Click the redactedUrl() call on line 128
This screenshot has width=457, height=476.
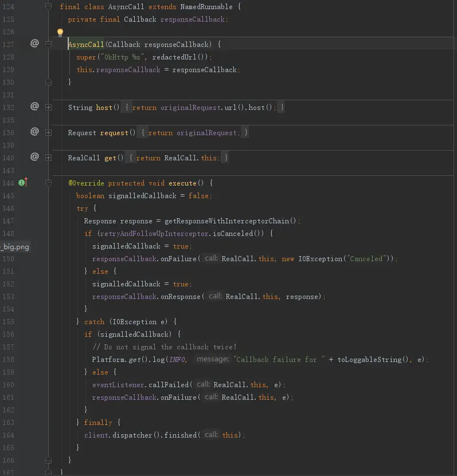click(x=180, y=57)
